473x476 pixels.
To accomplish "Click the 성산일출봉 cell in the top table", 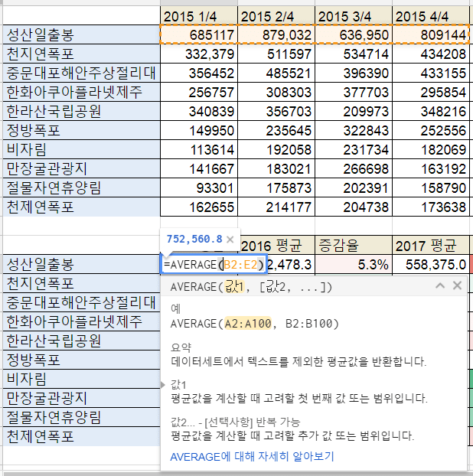I will (80, 35).
